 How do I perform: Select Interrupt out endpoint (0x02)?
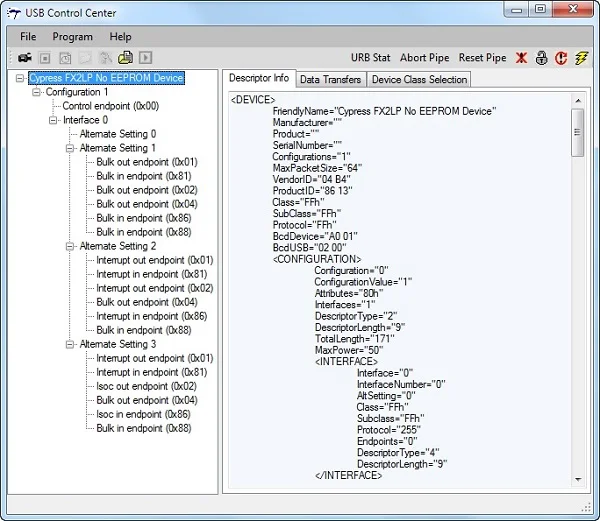155,288
